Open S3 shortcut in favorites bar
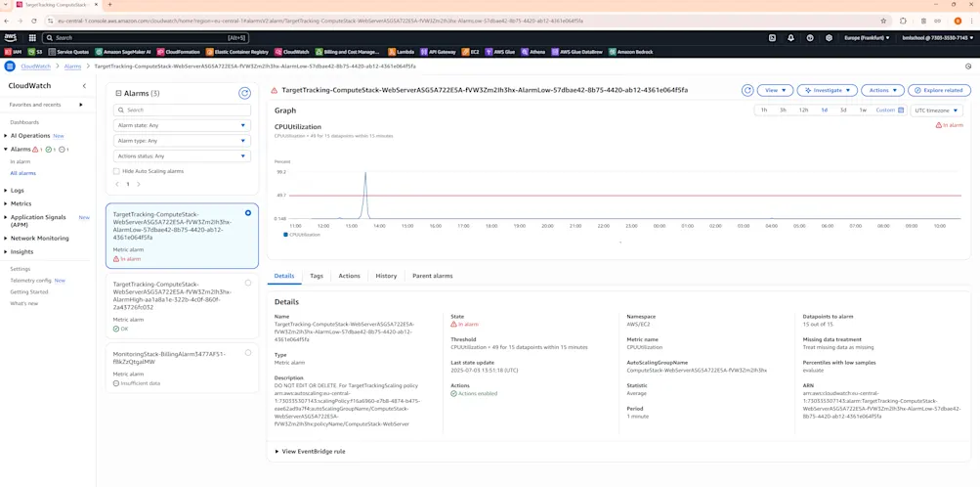 tap(35, 52)
